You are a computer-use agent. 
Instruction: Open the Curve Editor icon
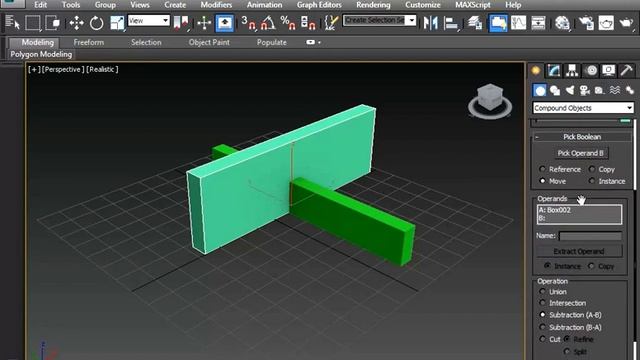pos(518,22)
